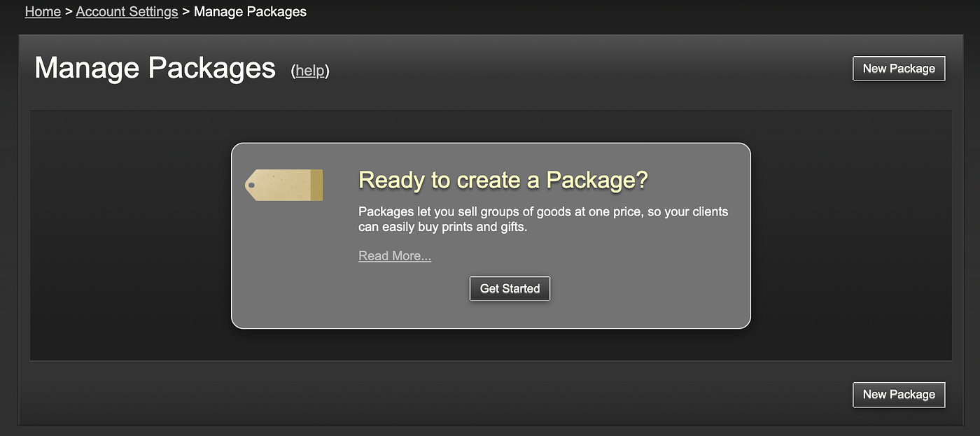The width and height of the screenshot is (980, 436).
Task: Click the breadcrumb separator after Account Settings
Action: [185, 12]
